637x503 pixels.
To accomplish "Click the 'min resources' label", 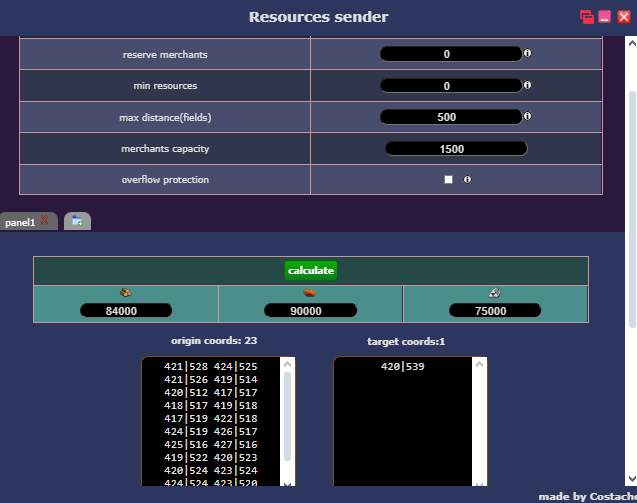I will click(165, 86).
